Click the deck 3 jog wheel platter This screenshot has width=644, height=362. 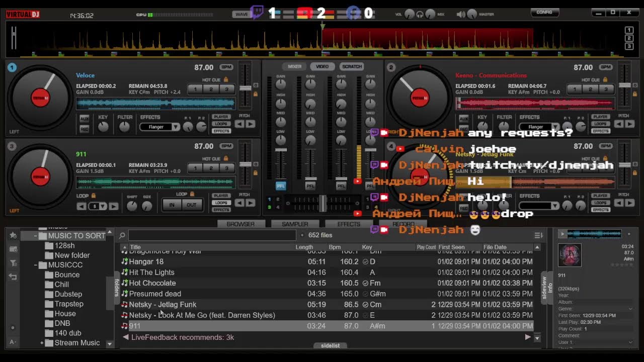(x=40, y=176)
